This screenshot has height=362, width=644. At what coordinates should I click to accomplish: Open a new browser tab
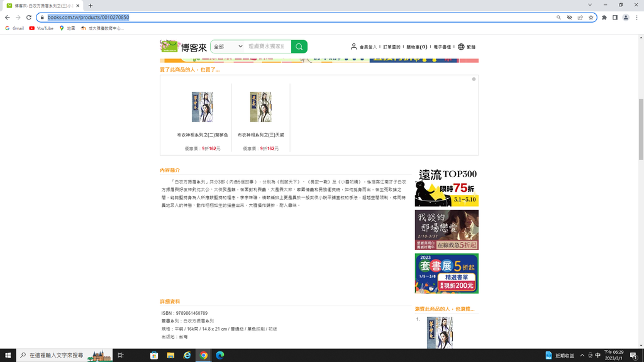pyautogui.click(x=91, y=6)
